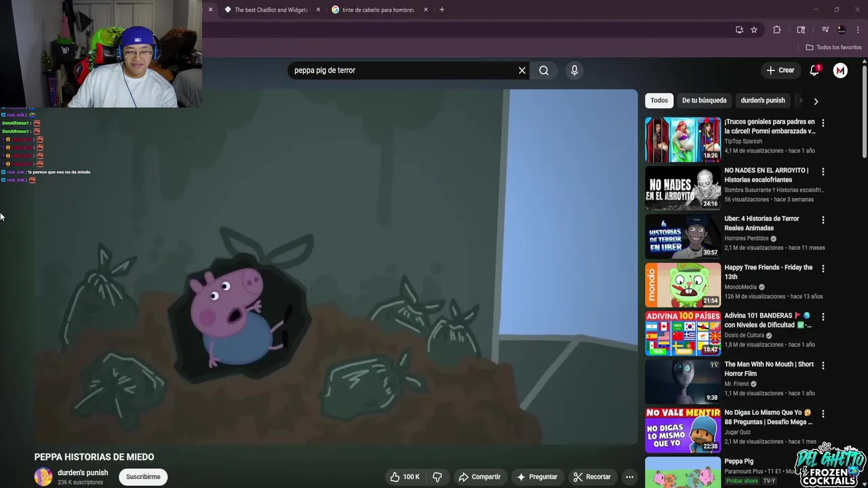Close tinte de cabello para hombres tab
868x488 pixels.
coord(426,9)
